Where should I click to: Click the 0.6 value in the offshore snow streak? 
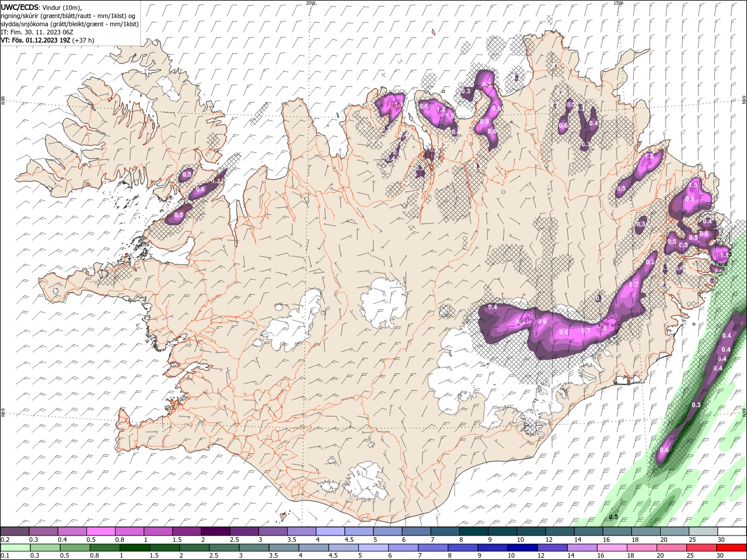664,450
